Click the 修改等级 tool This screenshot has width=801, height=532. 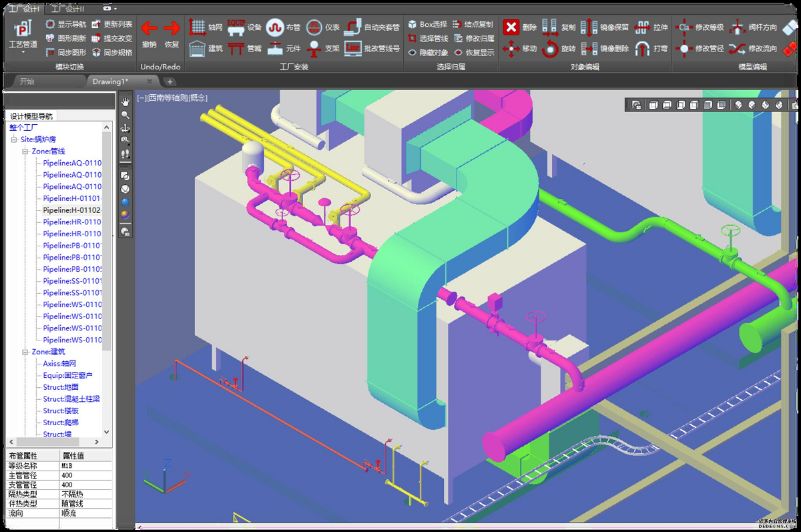[x=700, y=27]
